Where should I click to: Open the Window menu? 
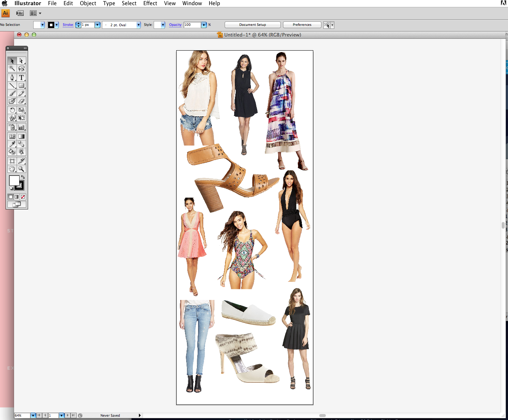click(x=192, y=3)
